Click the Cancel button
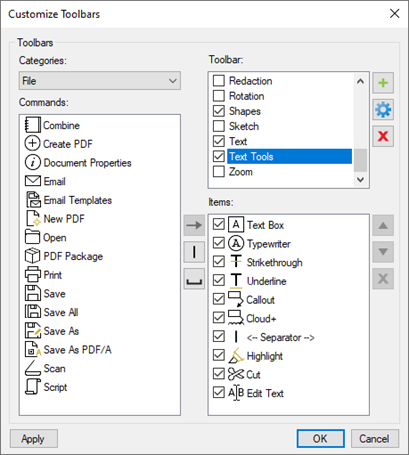409x455 pixels. tap(374, 439)
